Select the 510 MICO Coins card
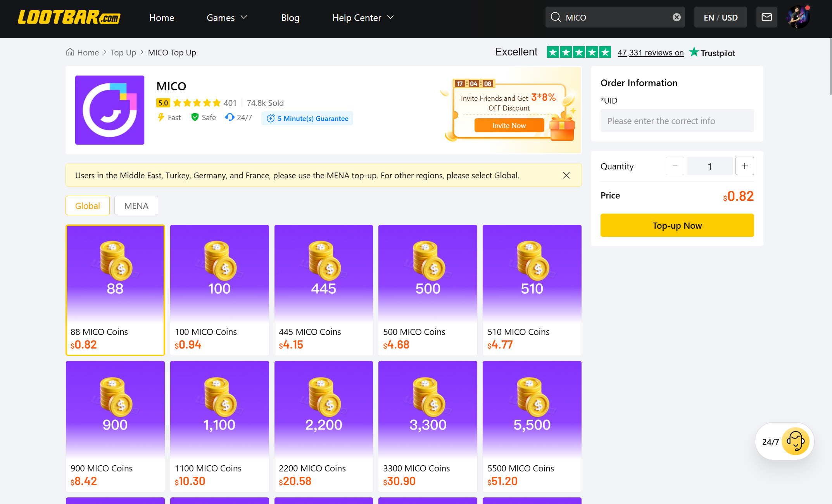 click(x=532, y=290)
